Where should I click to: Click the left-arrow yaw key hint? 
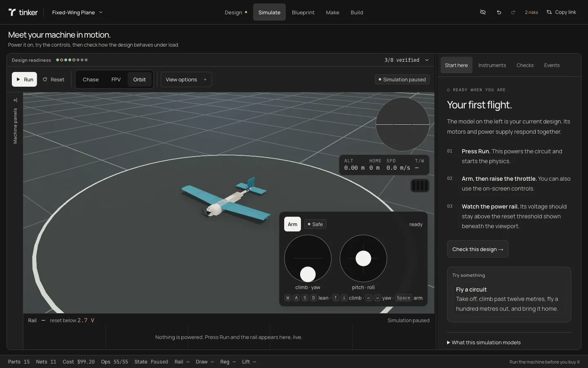369,298
